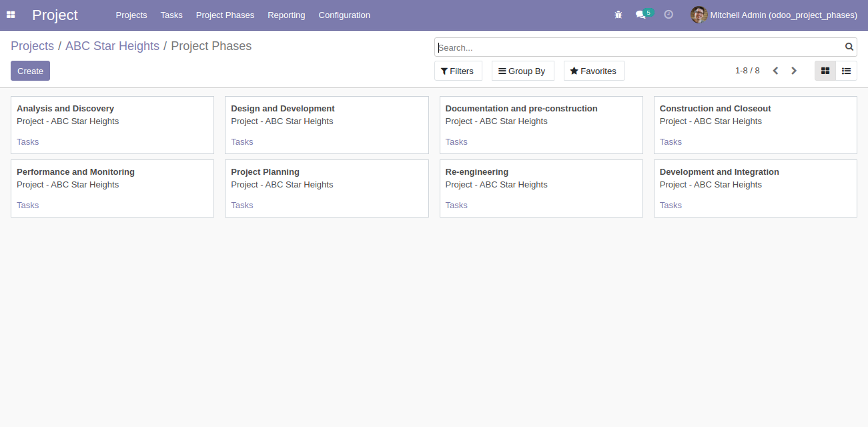
Task: Go to Projects breadcrumb
Action: click(x=32, y=46)
